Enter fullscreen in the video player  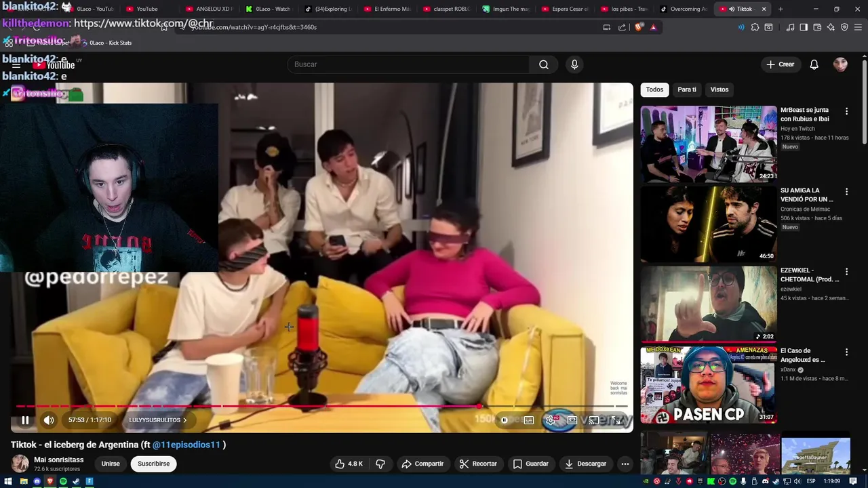(x=616, y=420)
